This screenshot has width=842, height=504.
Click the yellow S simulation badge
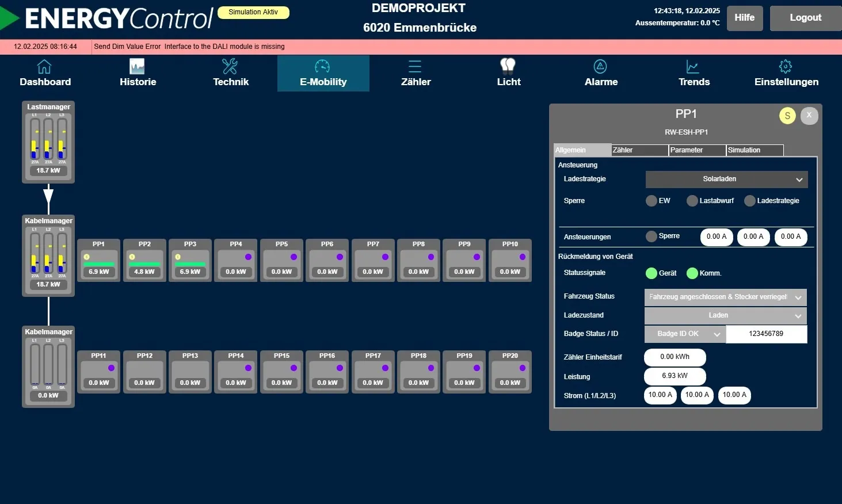pos(787,116)
